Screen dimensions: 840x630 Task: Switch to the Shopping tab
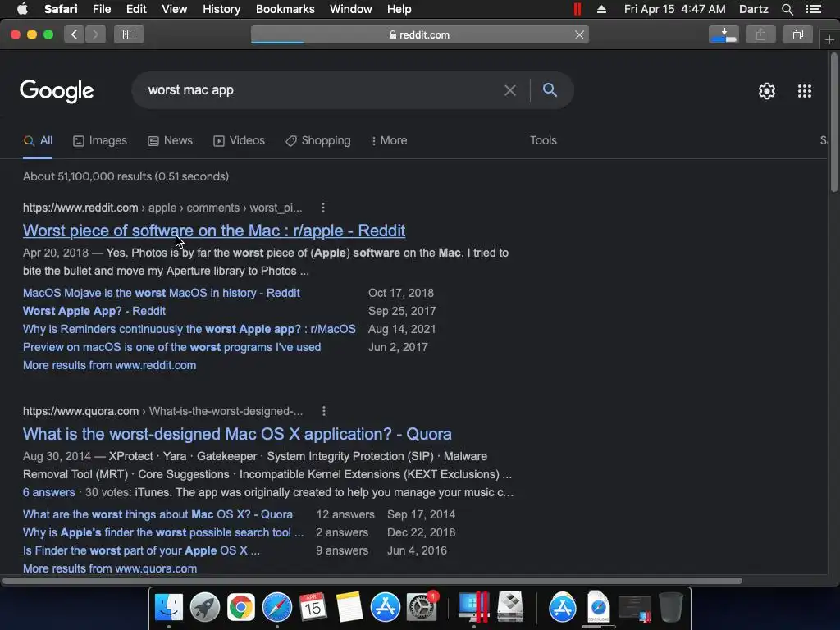point(318,140)
